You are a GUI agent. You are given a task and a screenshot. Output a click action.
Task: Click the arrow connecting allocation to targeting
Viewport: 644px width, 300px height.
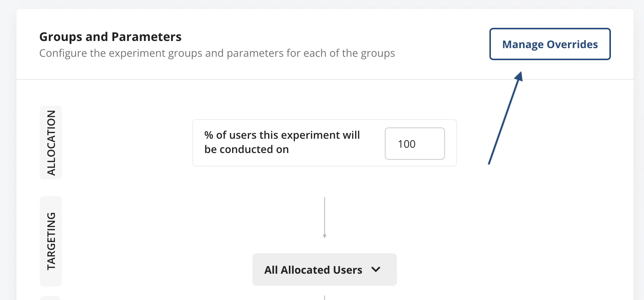(x=325, y=217)
